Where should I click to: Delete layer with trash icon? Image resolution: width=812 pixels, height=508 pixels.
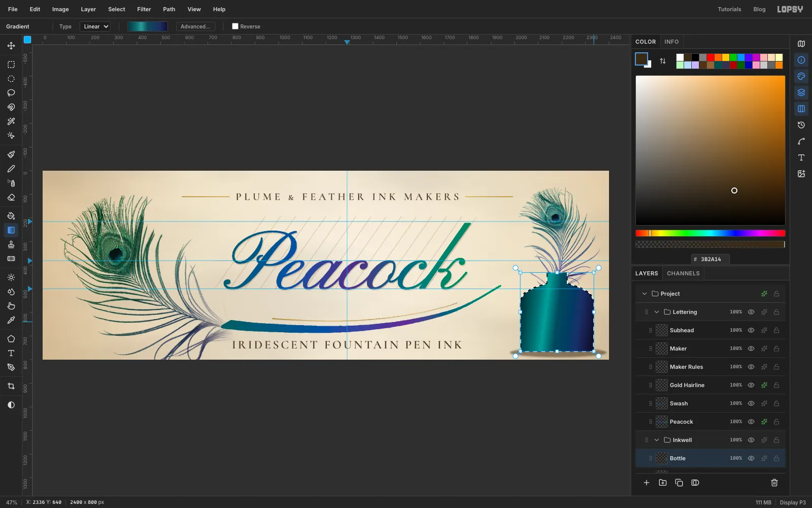tap(774, 483)
